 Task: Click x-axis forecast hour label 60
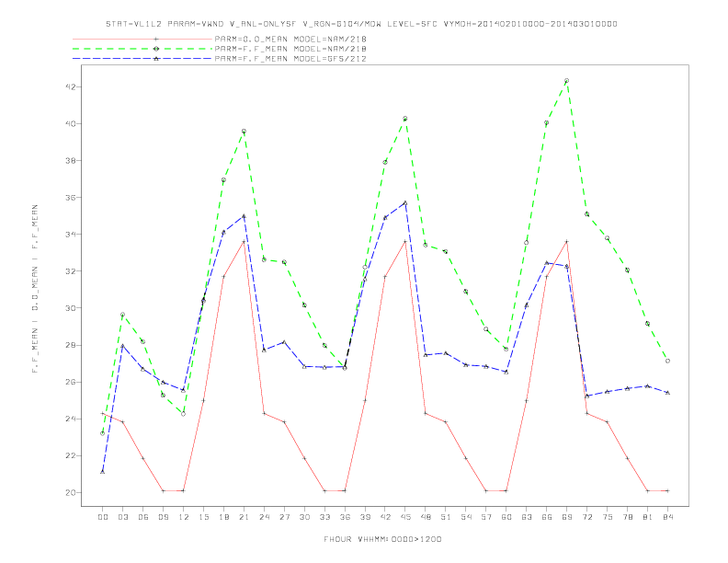pos(506,517)
